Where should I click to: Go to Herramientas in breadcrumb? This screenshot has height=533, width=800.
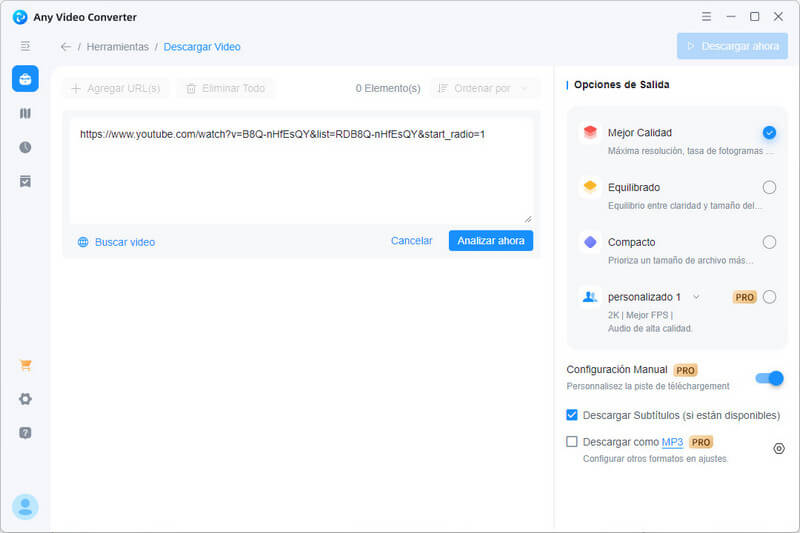117,47
